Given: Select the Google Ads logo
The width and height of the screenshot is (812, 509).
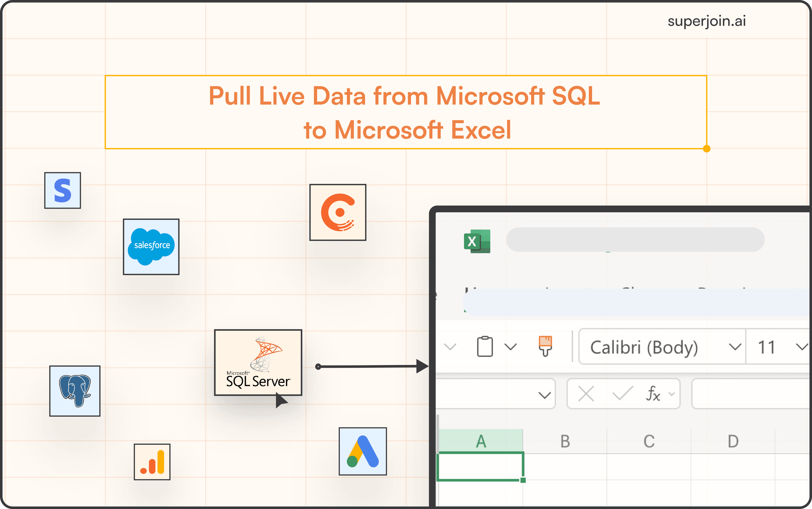Looking at the screenshot, I should coord(363,451).
